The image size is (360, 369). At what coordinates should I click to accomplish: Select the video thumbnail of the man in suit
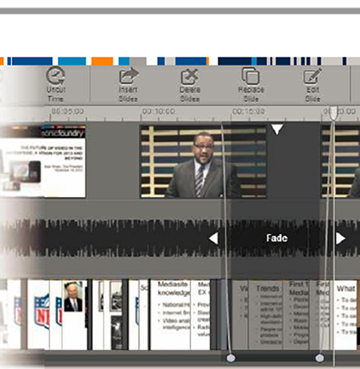[203, 161]
